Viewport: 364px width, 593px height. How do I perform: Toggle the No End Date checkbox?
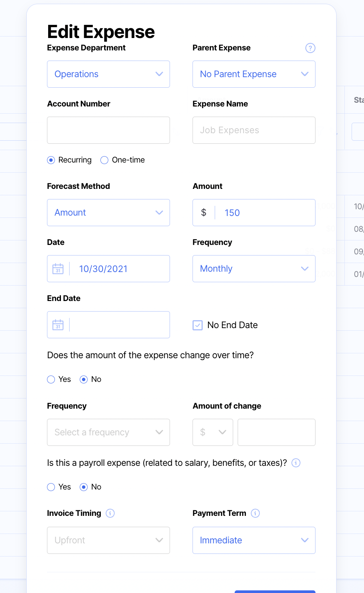click(197, 325)
